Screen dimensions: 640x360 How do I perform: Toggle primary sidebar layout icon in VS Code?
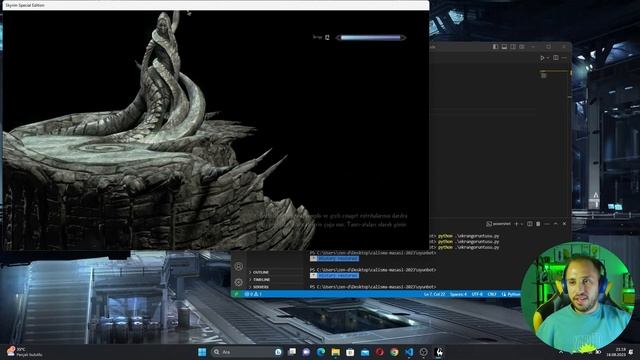495,47
